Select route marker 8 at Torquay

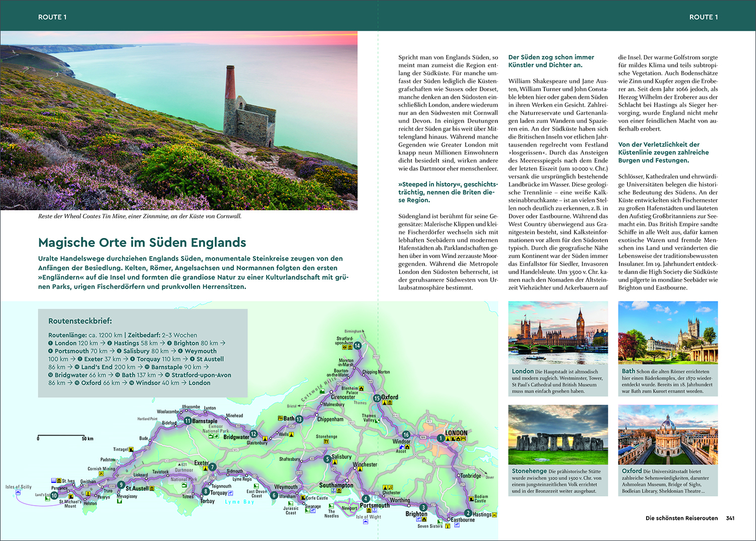(x=206, y=491)
